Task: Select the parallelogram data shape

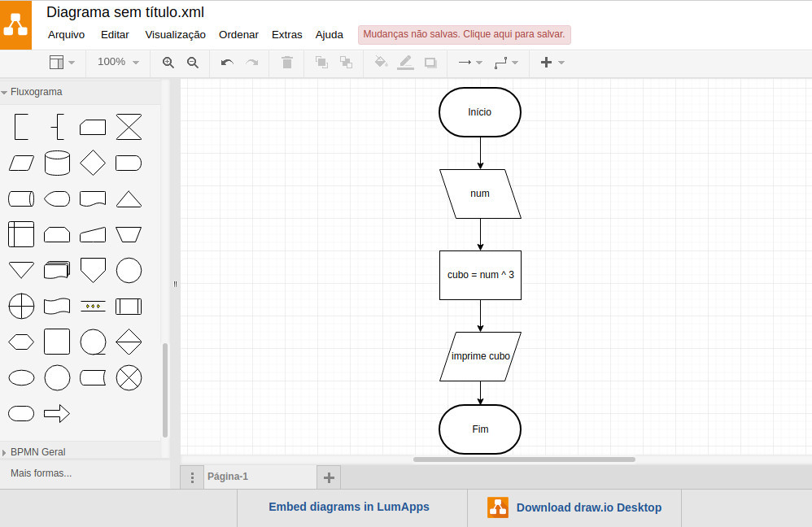Action: pos(21,163)
